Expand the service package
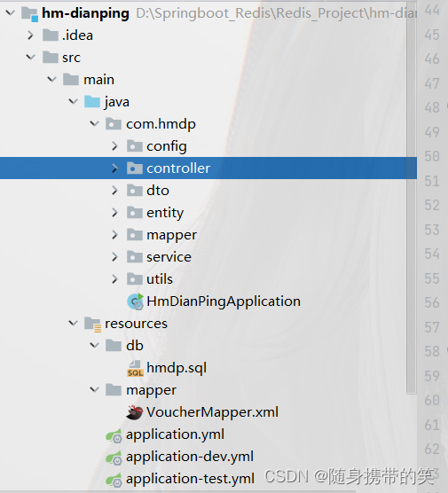Viewport: 448px width, 493px height. coord(114,257)
